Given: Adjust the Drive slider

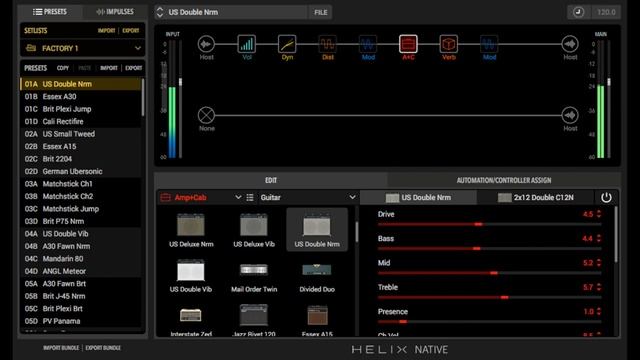Looking at the screenshot, I should (x=489, y=224).
